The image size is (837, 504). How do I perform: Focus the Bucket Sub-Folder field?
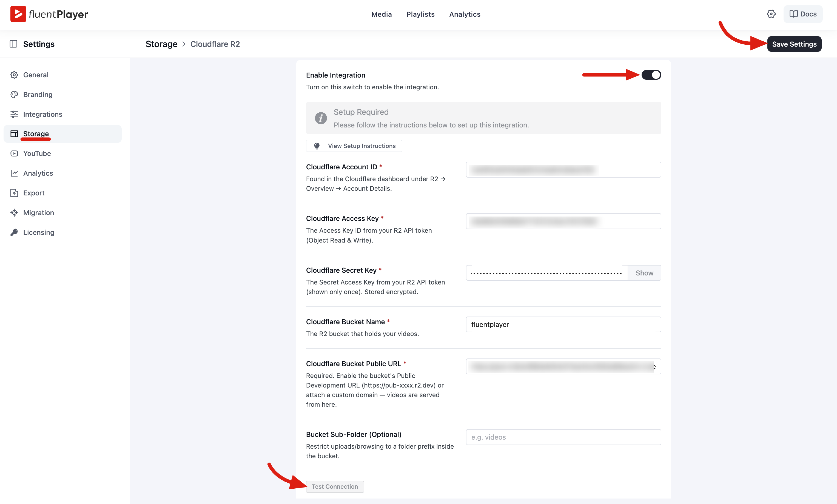coord(563,437)
